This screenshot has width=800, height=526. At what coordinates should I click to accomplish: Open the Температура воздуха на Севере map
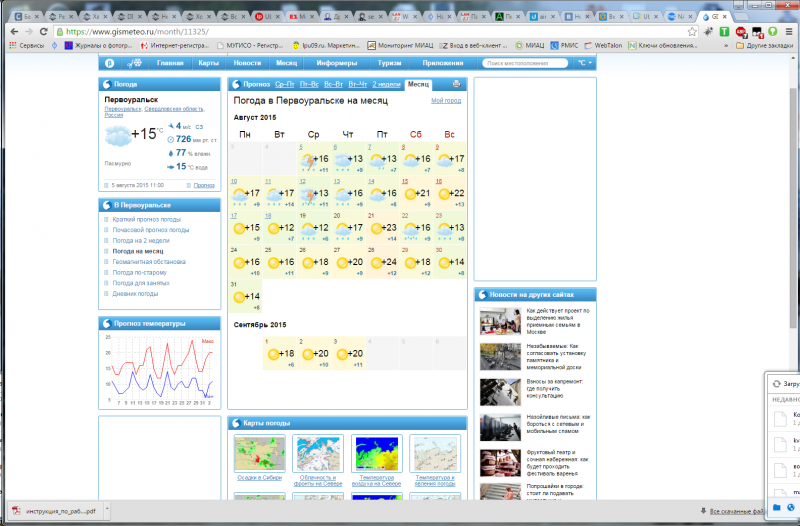point(377,454)
